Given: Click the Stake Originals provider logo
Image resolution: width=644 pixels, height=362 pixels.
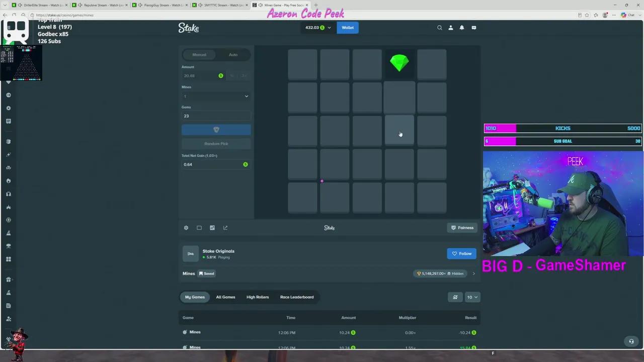Looking at the screenshot, I should click(x=191, y=254).
